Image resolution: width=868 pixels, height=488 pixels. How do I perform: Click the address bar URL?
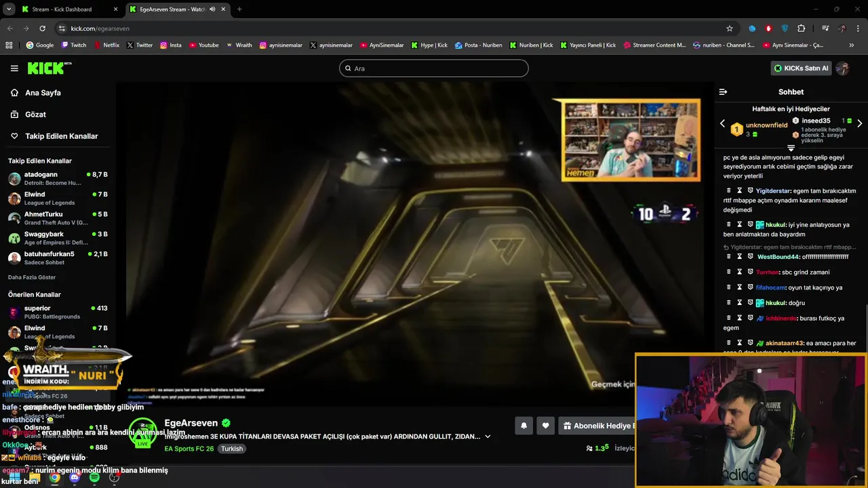tap(100, 28)
